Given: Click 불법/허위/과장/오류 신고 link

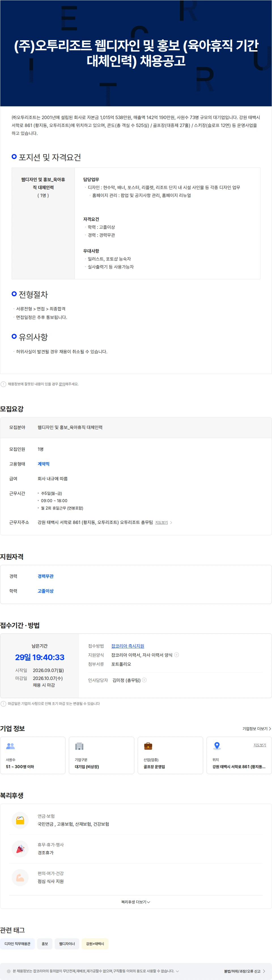Looking at the screenshot, I should [x=245, y=971].
